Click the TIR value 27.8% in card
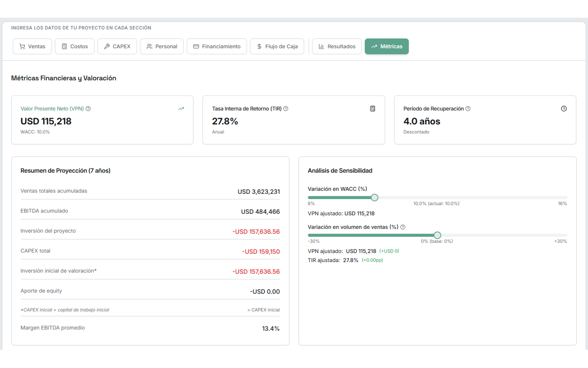This screenshot has width=588, height=368. point(225,121)
